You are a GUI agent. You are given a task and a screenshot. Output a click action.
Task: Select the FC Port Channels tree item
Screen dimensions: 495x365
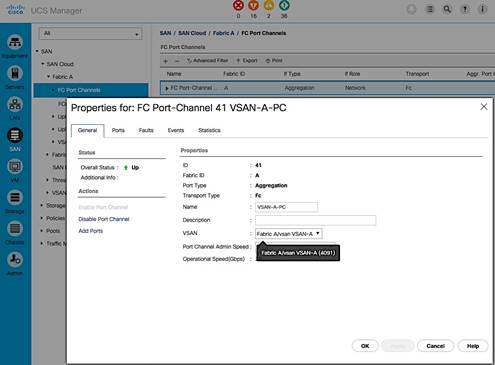(91, 90)
